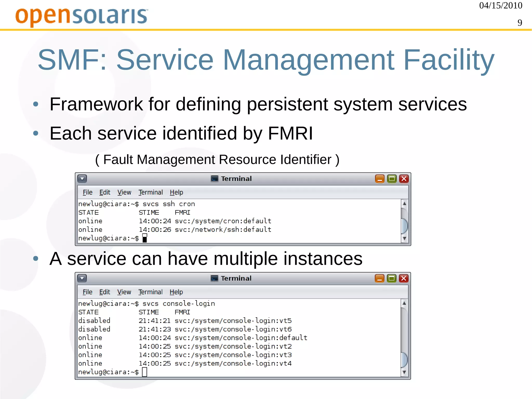Click 'svc:/system/cron:default' FMRI text
The image size is (532, 399).
pyautogui.click(x=223, y=221)
